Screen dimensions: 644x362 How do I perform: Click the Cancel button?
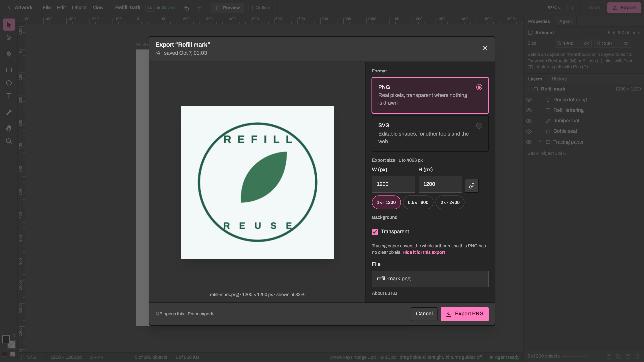424,314
